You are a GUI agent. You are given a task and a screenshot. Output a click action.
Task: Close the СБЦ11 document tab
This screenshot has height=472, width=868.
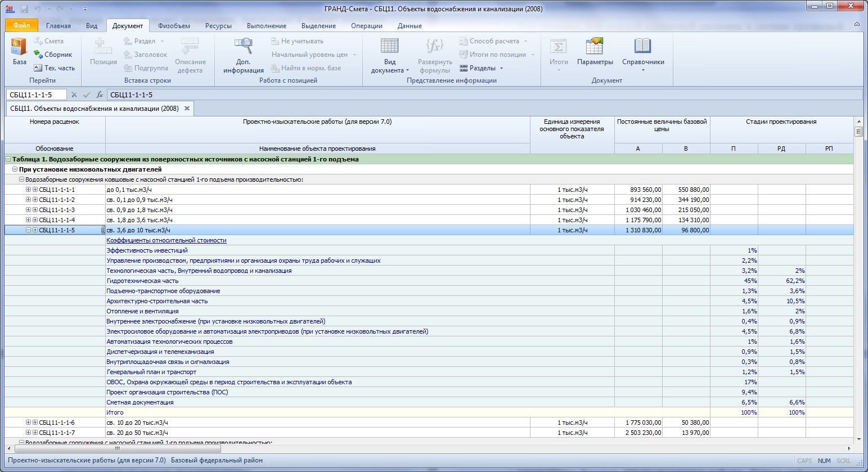click(187, 108)
